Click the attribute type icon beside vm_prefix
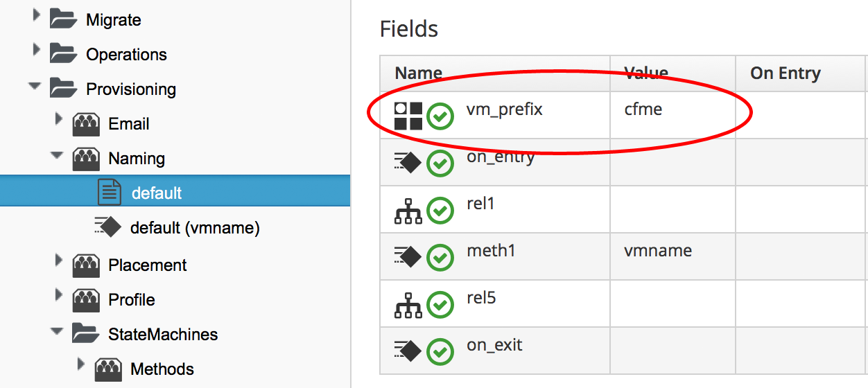The height and width of the screenshot is (388, 868). 408,116
